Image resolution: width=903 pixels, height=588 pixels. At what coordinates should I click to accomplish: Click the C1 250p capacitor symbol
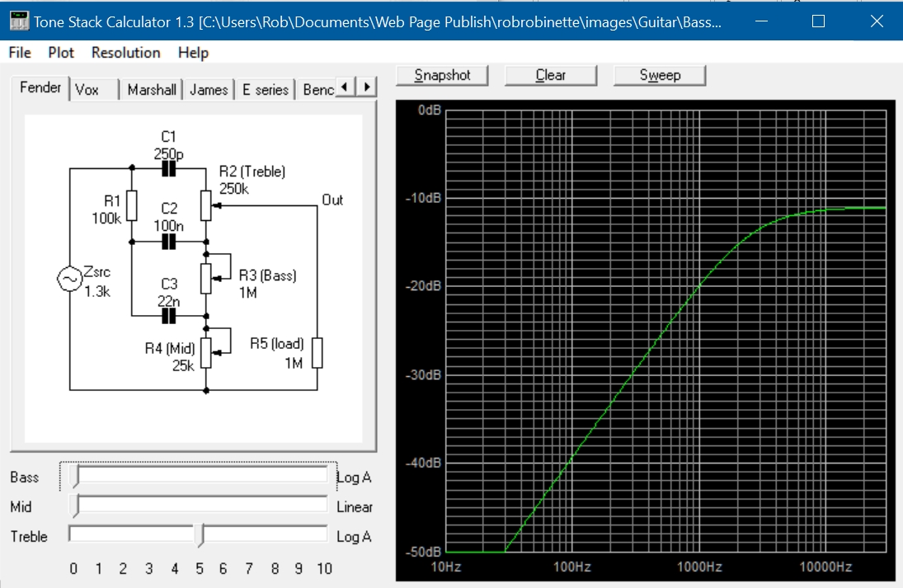coord(169,169)
